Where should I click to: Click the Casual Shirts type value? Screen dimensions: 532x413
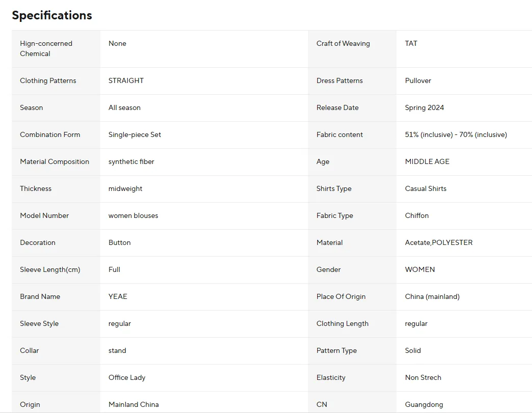[x=425, y=188]
